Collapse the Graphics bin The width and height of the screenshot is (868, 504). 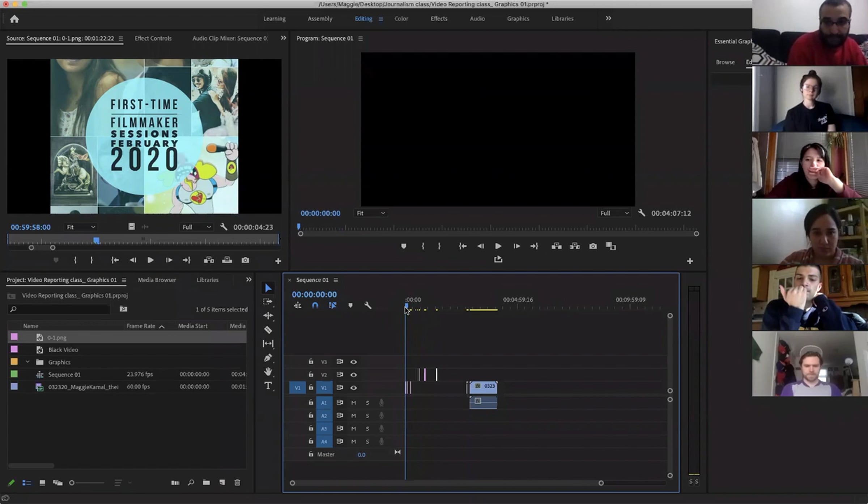click(27, 362)
